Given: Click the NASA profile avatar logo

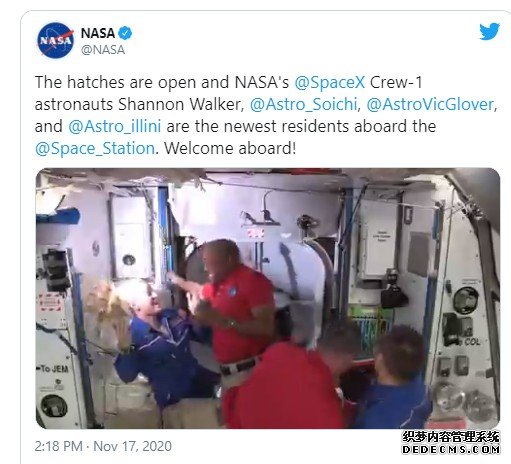Looking at the screenshot, I should pyautogui.click(x=55, y=40).
